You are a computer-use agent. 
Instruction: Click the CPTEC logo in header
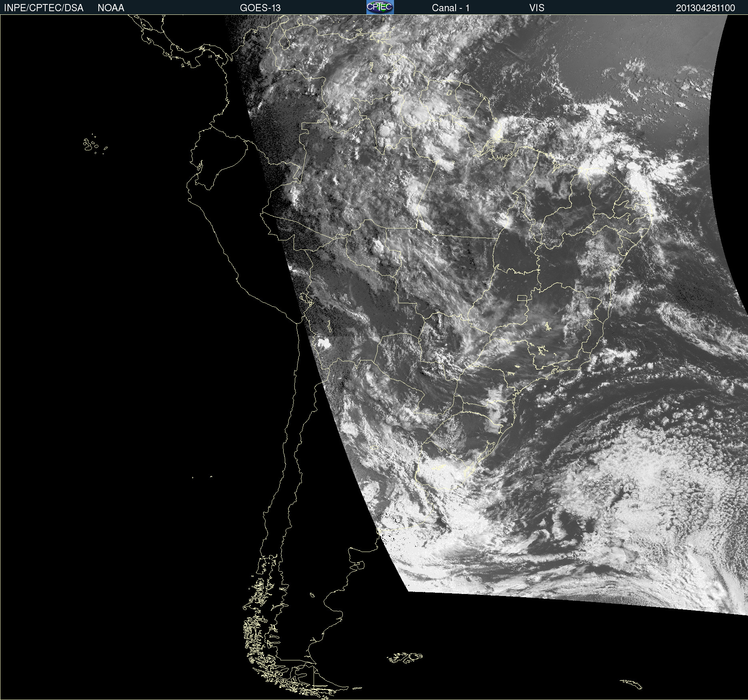[380, 7]
